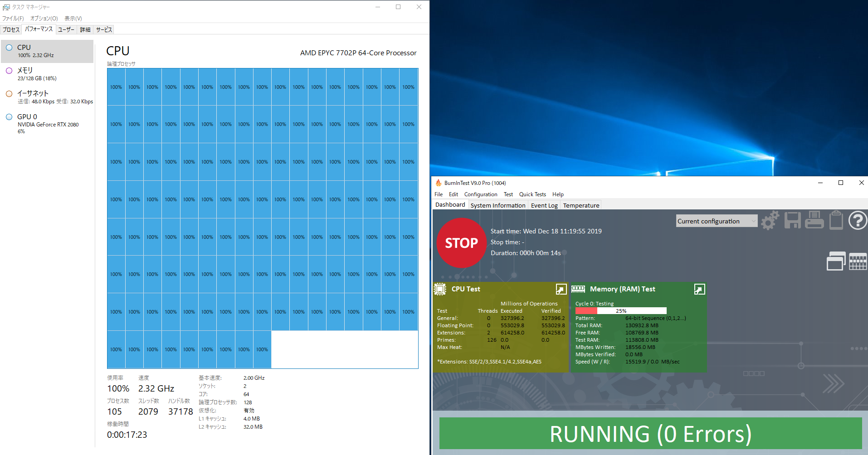Open the Current configuration dropdown

pyautogui.click(x=717, y=221)
